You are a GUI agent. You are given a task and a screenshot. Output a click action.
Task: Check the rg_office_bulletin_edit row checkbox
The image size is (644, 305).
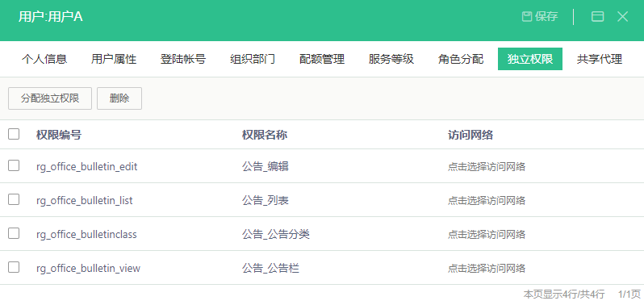[14, 165]
